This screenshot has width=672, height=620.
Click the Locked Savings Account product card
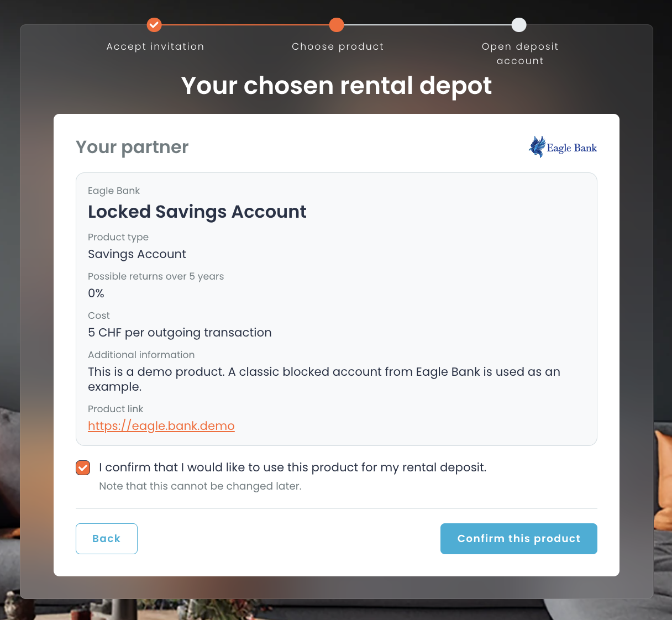tap(336, 308)
